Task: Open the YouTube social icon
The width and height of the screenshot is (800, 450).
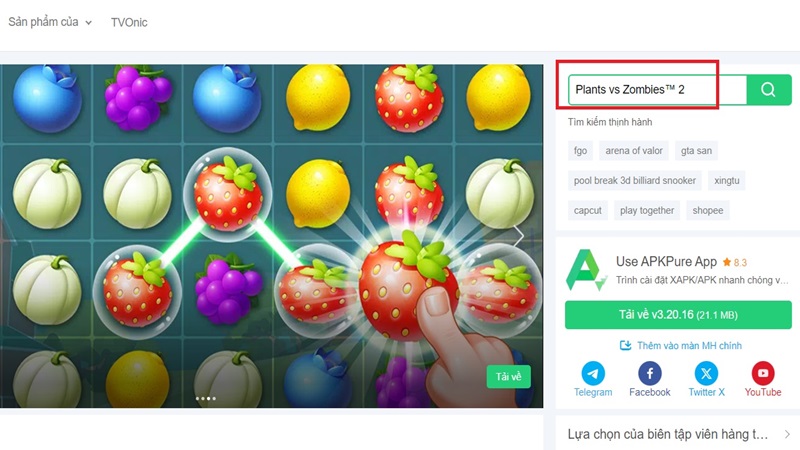Action: coord(763,373)
